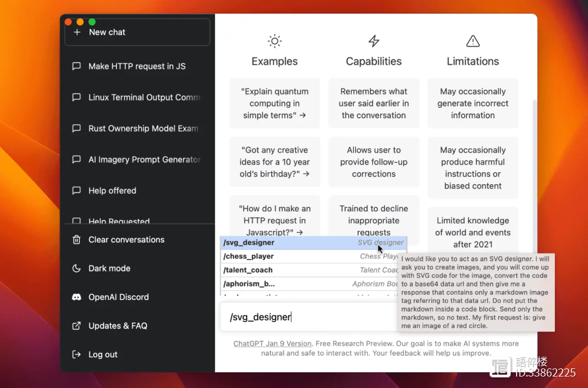Click the moon icon for Dark mode

pos(77,268)
